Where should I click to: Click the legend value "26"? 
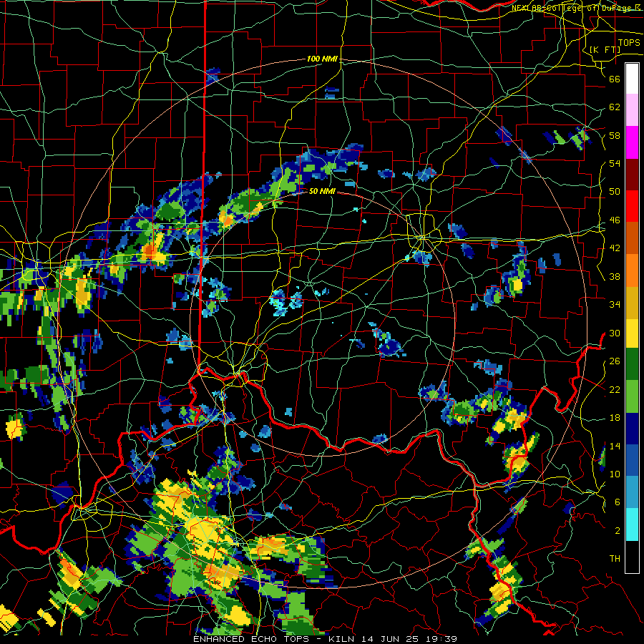point(615,361)
